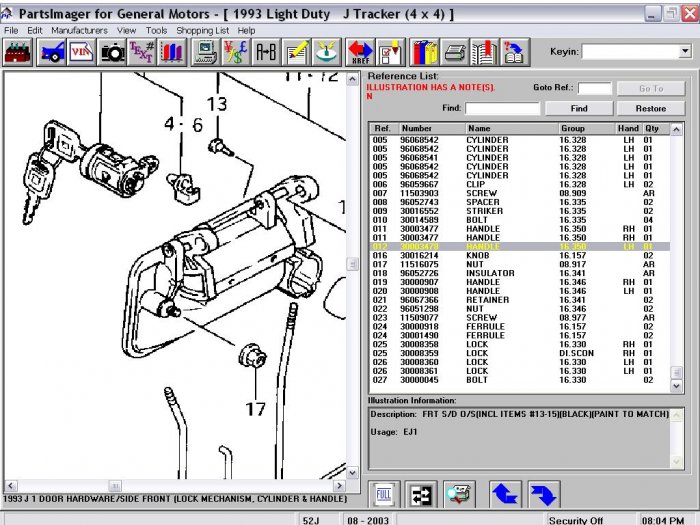Focus the Goto Ref. input field
700x525 pixels.
pyautogui.click(x=595, y=88)
